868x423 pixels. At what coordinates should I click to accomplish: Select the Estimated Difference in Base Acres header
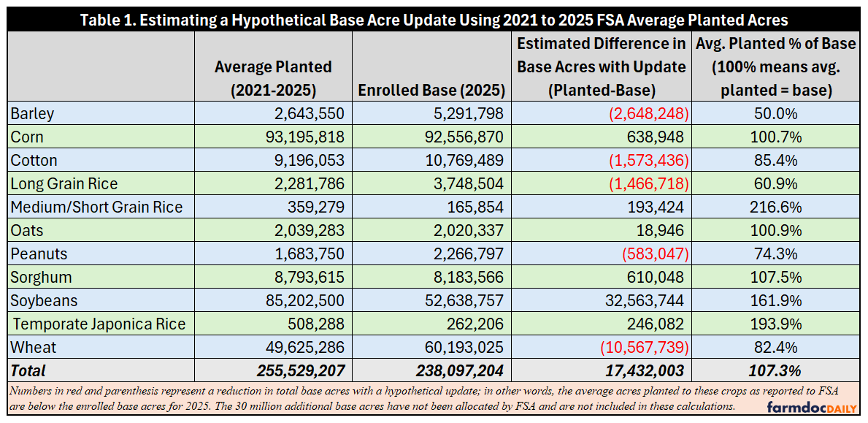[602, 66]
